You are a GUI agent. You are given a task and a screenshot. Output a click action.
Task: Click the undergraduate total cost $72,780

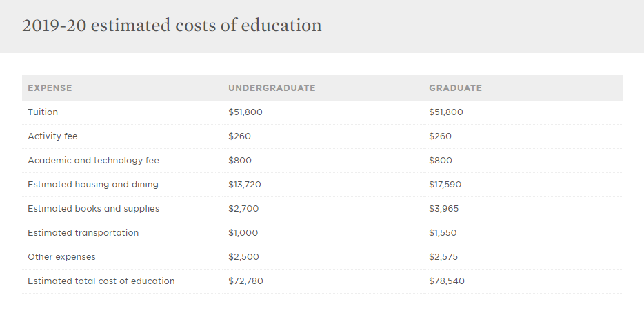click(x=245, y=281)
